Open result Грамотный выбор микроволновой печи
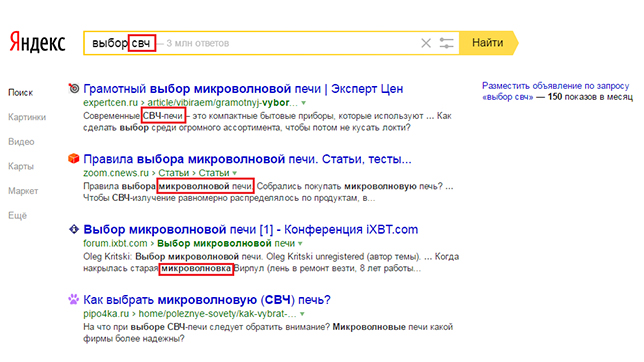The image size is (644, 362). point(243,89)
